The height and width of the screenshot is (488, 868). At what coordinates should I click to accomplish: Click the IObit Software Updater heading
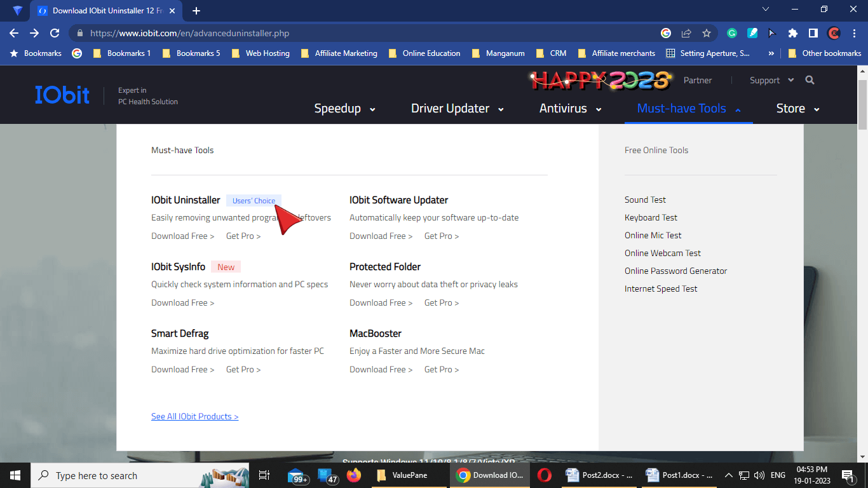pyautogui.click(x=398, y=200)
